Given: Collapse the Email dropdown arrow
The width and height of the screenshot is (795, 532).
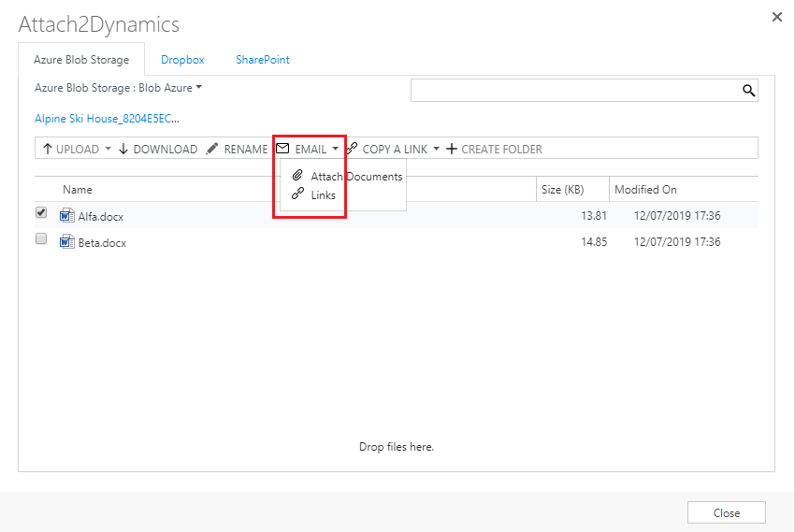Looking at the screenshot, I should [x=335, y=149].
